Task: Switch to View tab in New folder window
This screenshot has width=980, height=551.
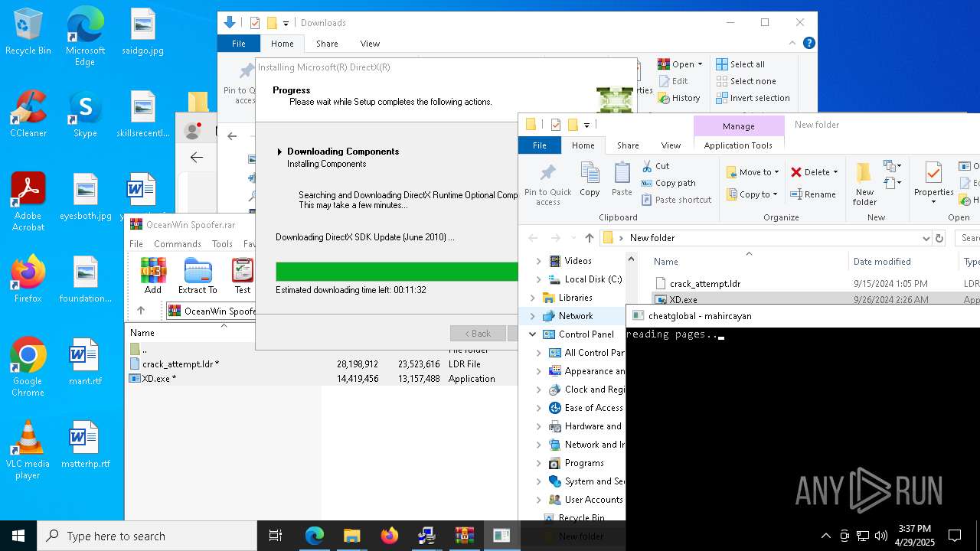Action: coord(671,145)
